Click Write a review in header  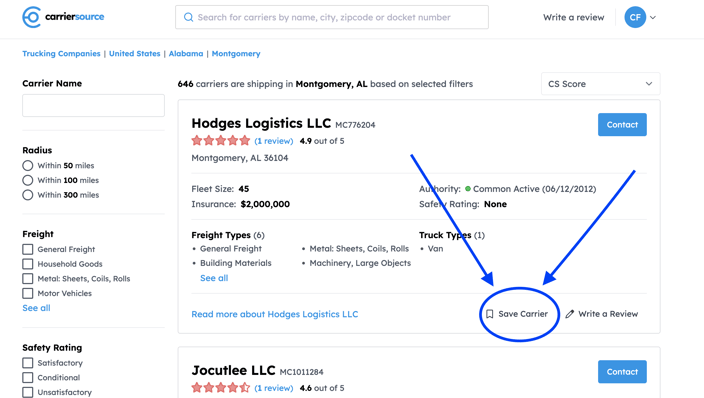click(573, 17)
